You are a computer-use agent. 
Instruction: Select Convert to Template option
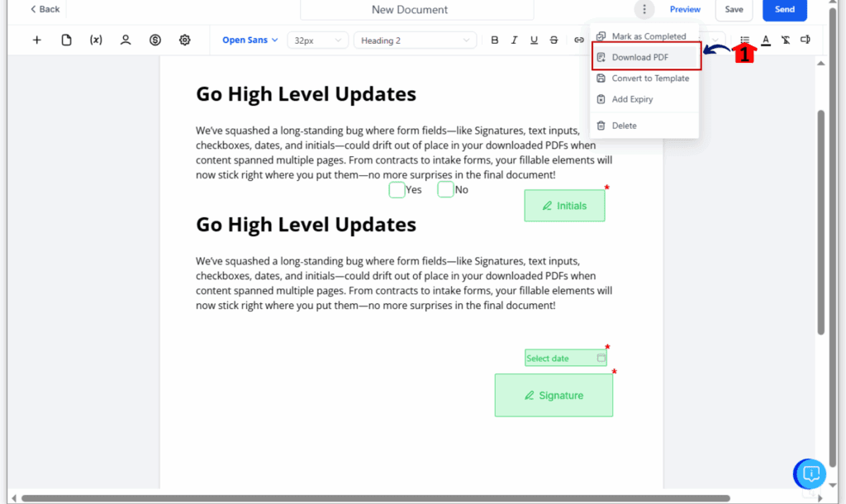pyautogui.click(x=644, y=78)
